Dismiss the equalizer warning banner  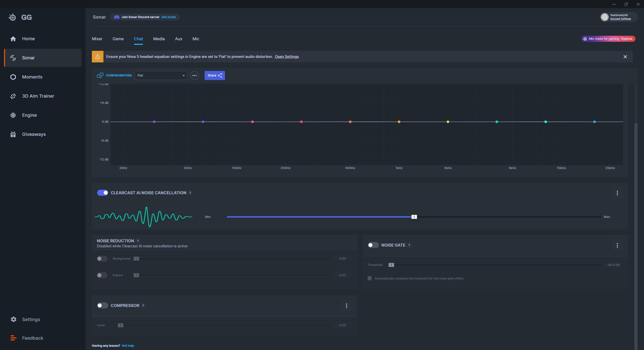tap(625, 57)
